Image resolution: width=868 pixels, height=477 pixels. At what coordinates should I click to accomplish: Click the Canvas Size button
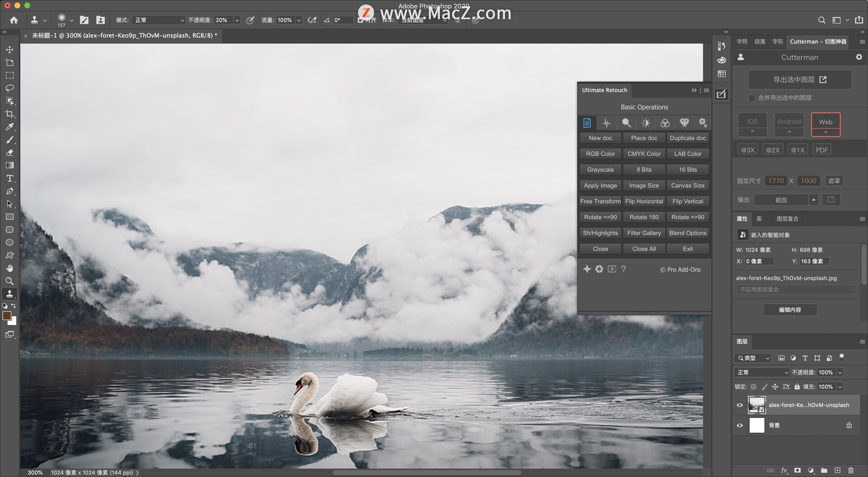coord(688,186)
